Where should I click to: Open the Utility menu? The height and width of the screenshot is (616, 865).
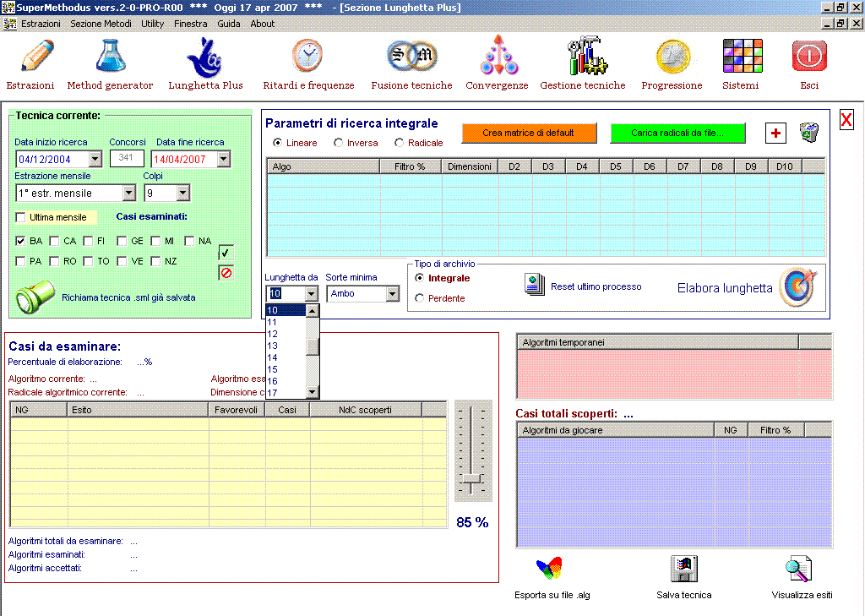[152, 24]
